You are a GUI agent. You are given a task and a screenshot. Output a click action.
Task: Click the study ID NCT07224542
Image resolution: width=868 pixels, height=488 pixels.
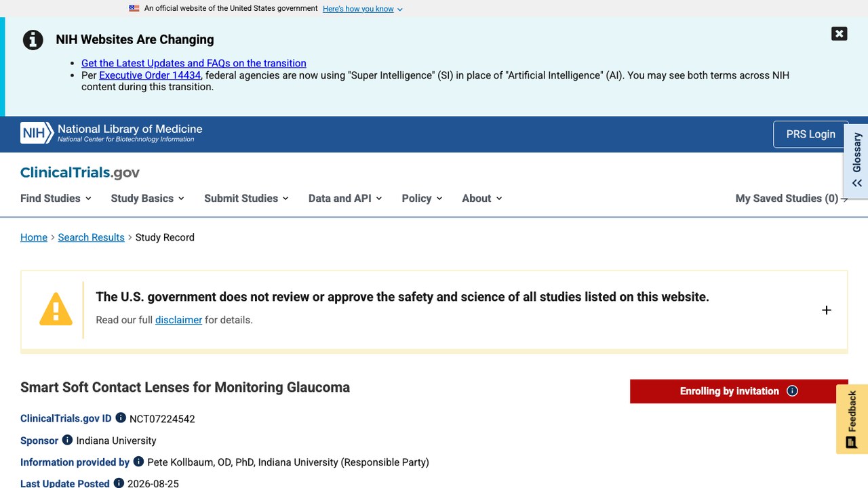pos(162,419)
